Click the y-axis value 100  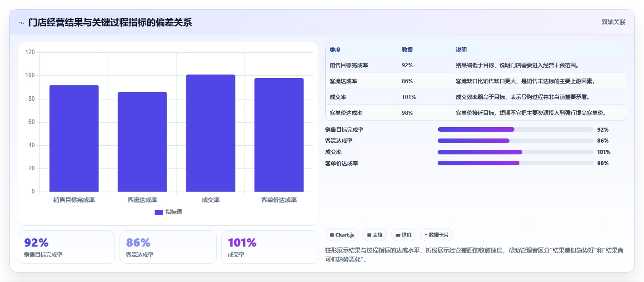click(30, 75)
